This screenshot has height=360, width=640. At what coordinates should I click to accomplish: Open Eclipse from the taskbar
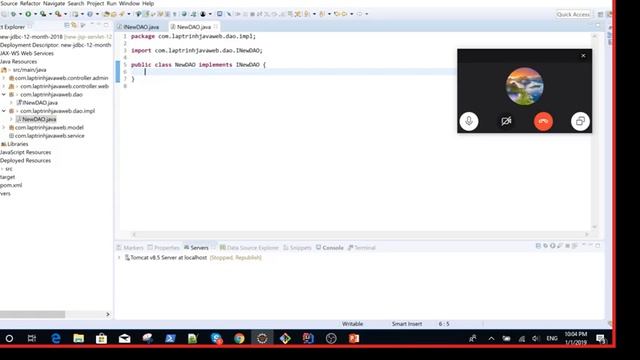pyautogui.click(x=262, y=338)
